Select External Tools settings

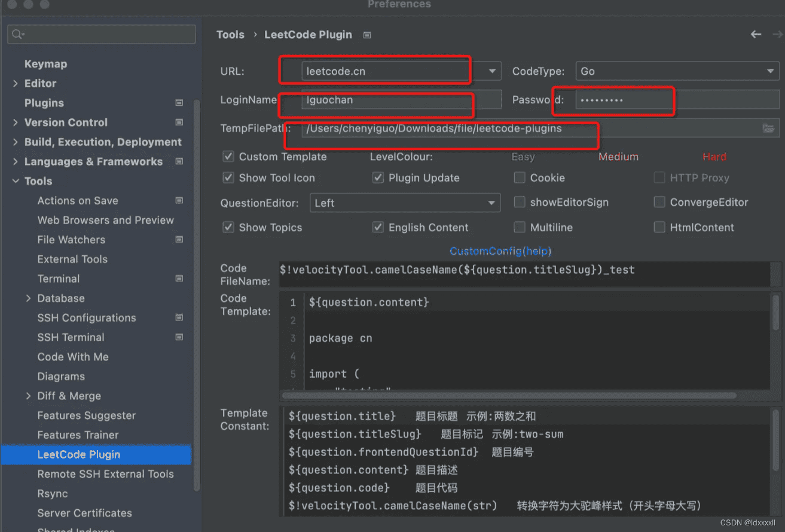(72, 259)
